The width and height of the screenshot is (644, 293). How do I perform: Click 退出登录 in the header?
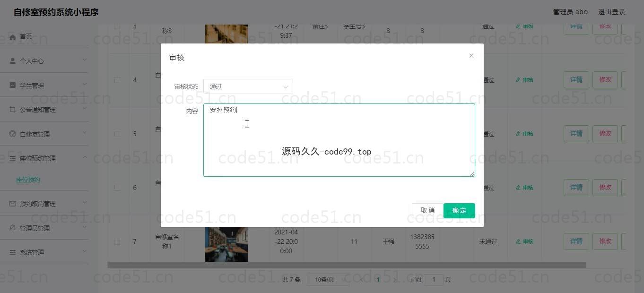[x=611, y=12]
